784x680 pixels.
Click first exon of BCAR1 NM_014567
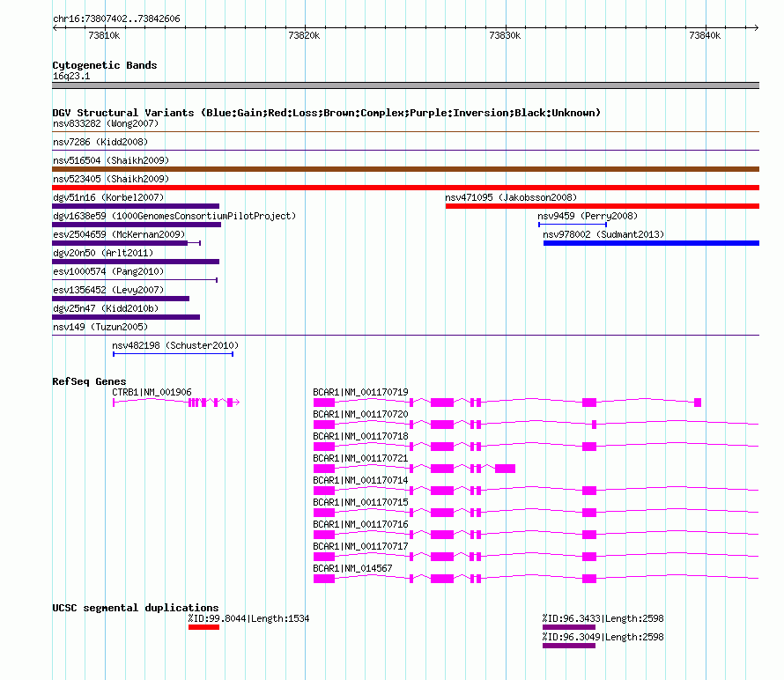tap(324, 579)
